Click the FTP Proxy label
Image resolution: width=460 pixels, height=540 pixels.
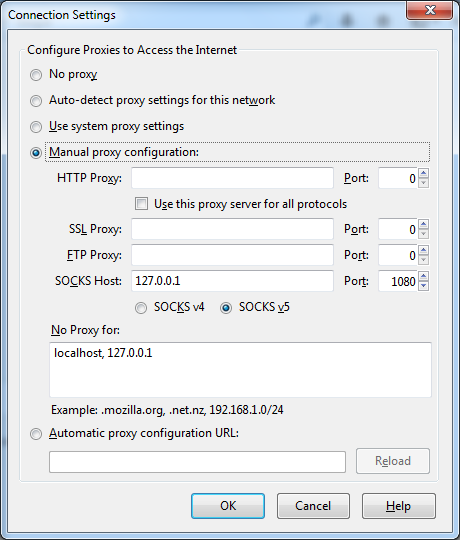point(94,255)
